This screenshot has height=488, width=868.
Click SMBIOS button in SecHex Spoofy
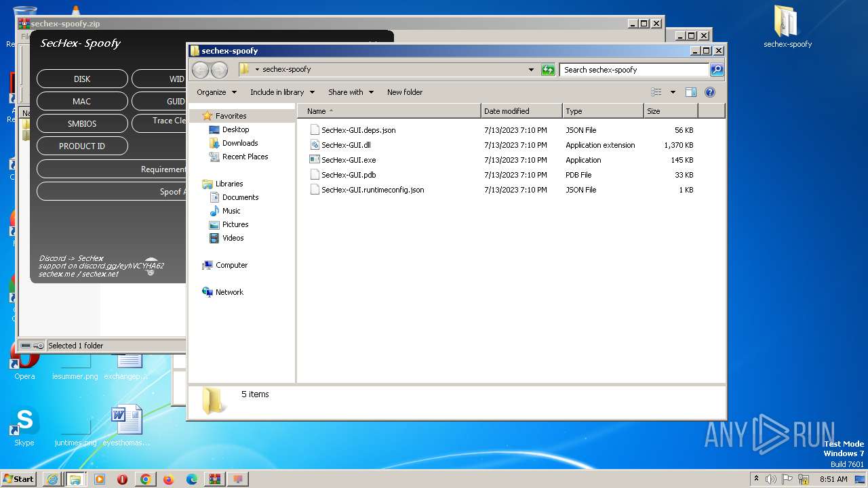pos(82,123)
